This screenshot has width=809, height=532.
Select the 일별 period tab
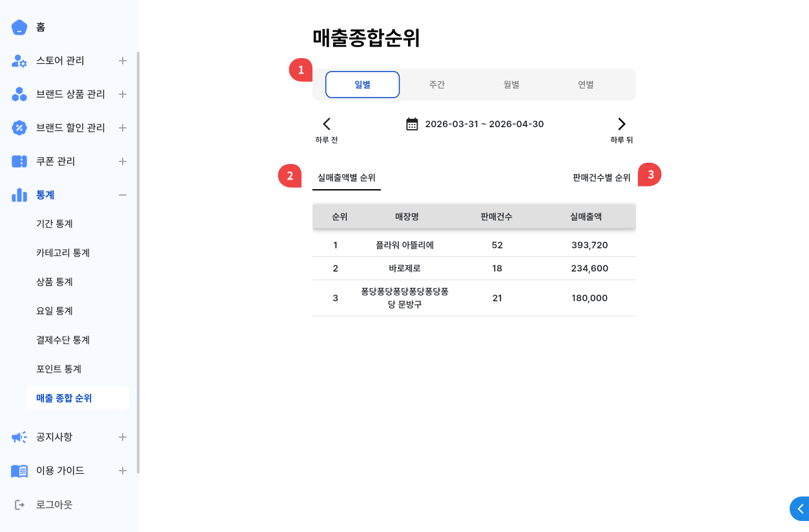[363, 85]
